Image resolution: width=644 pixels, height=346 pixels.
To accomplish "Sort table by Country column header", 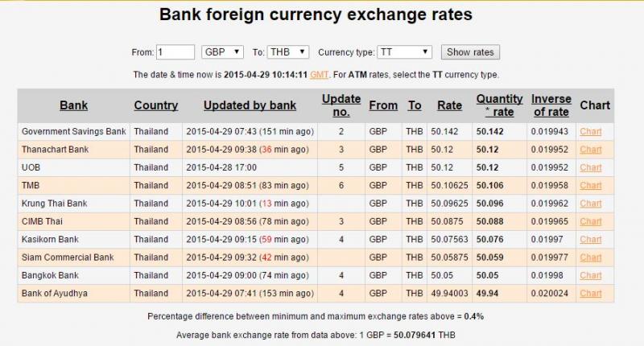I will tap(155, 105).
